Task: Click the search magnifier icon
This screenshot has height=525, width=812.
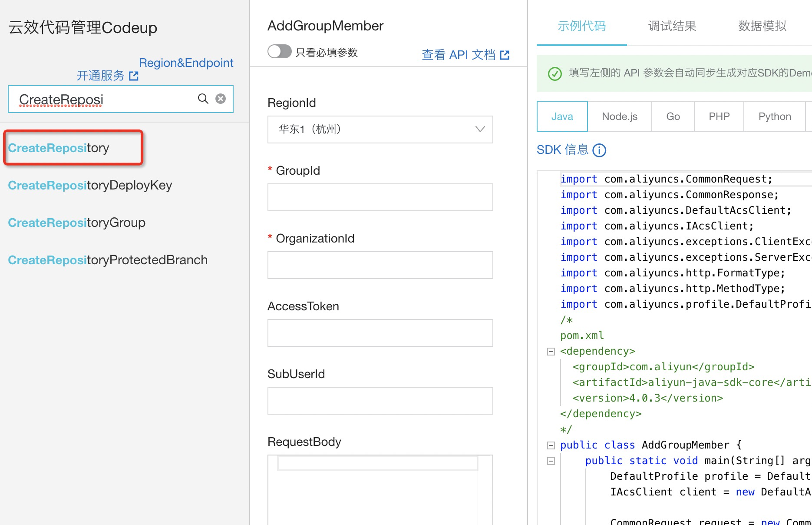Action: coord(203,99)
